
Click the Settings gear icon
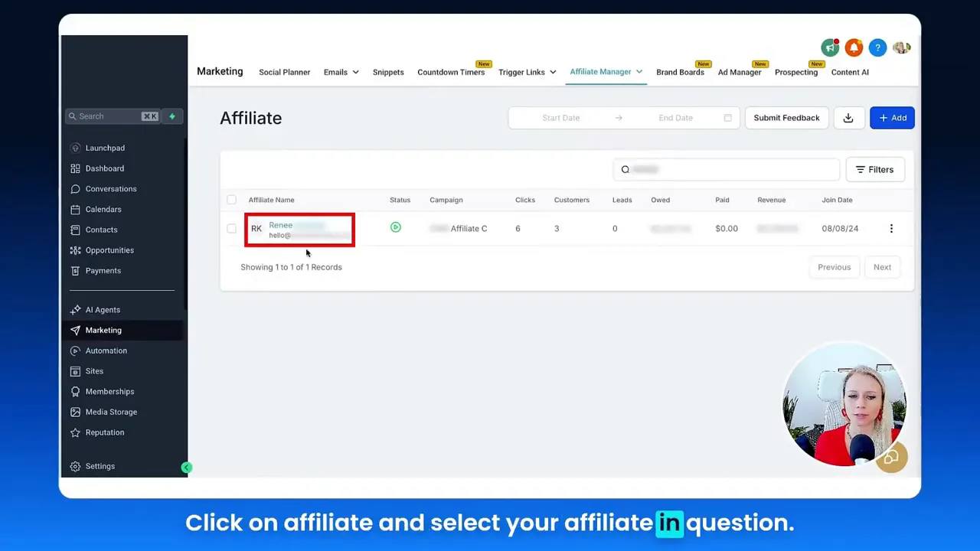(x=75, y=466)
